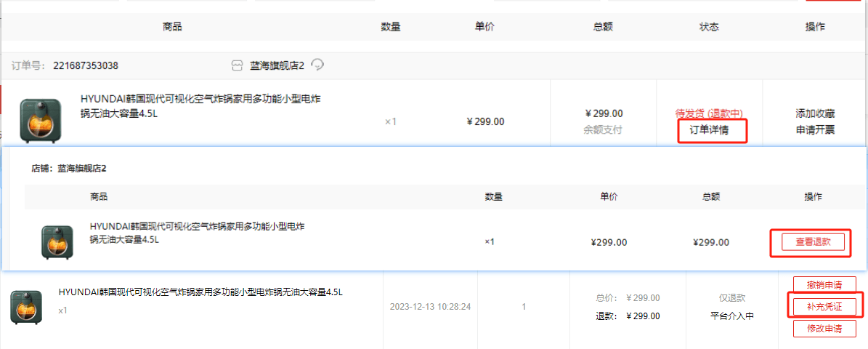
Task: Select refund type text 仅退款
Action: pos(732,298)
